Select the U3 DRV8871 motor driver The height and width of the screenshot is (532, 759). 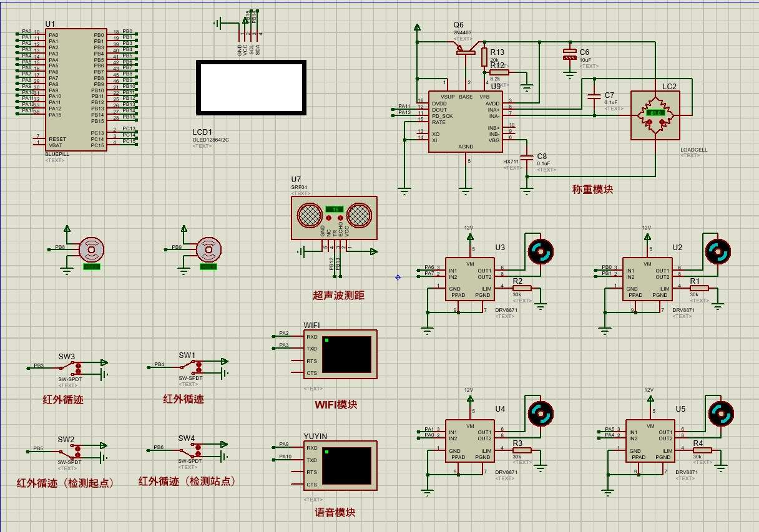click(469, 279)
